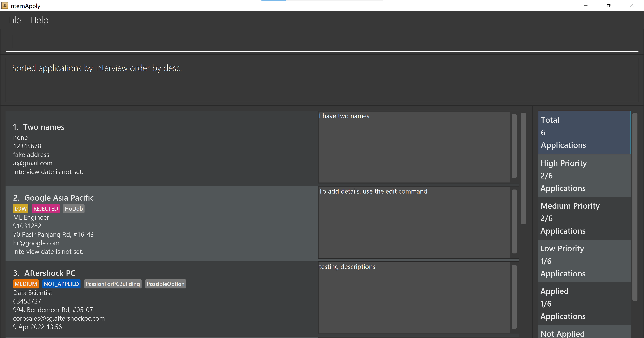Click the PassionForPCBuilding tag
Image resolution: width=644 pixels, height=338 pixels.
coord(113,284)
